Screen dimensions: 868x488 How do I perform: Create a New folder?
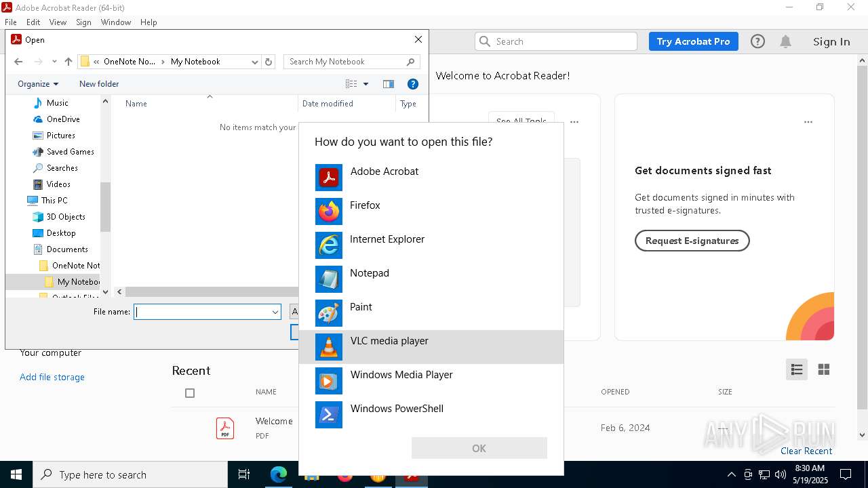point(99,84)
